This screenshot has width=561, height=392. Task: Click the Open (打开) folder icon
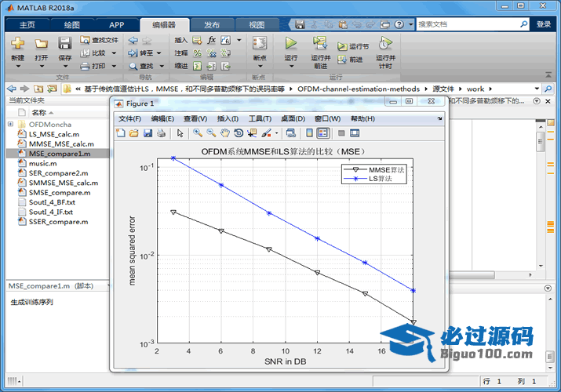click(x=41, y=44)
